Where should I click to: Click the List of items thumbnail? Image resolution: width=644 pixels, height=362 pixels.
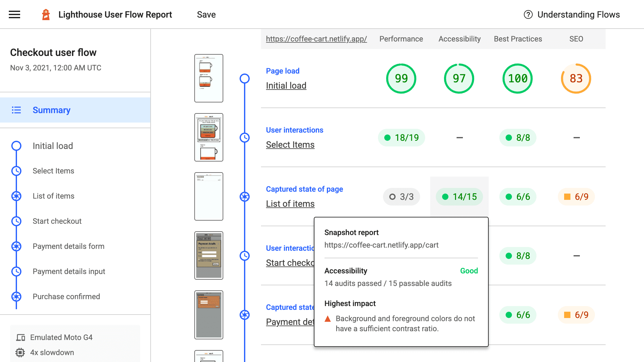click(x=208, y=196)
